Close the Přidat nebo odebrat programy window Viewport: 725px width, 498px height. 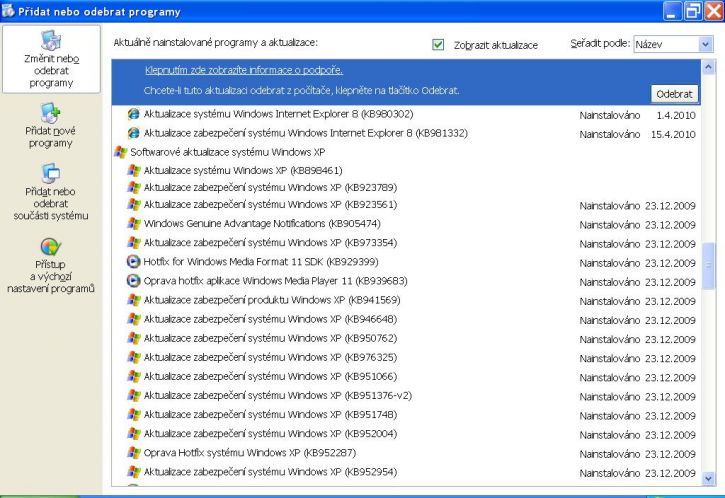[713, 11]
